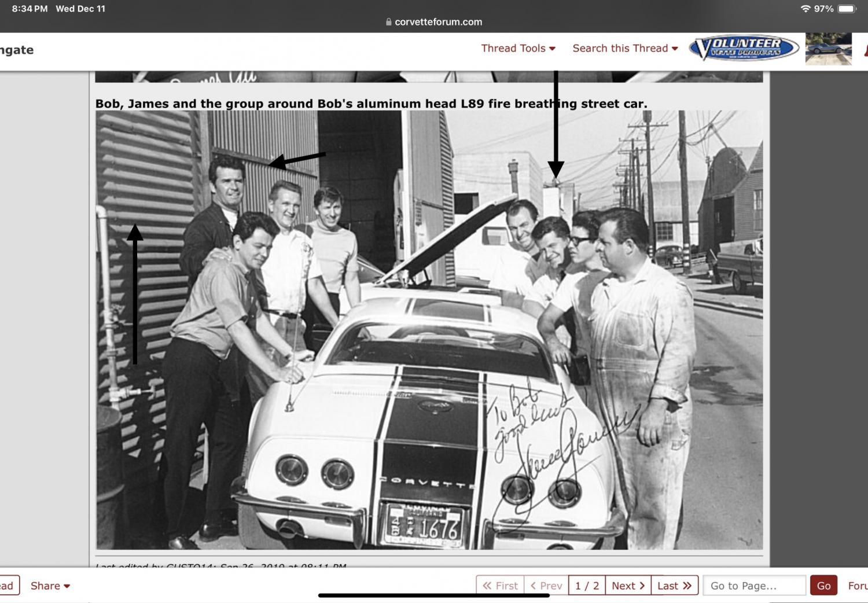
Task: Open the signed Corvette group photo
Action: click(x=429, y=330)
